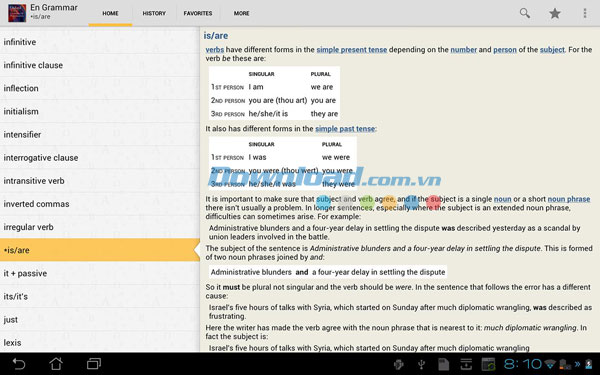Tap 'he/she/it is' table cell
600x375 pixels.
[268, 114]
